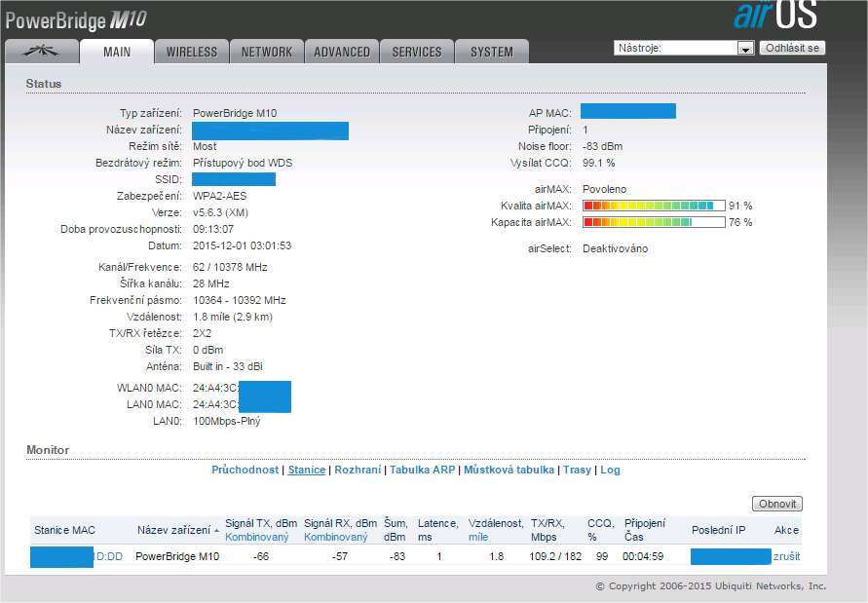Click the 09:13:07 uptime value
The width and height of the screenshot is (868, 603).
tap(213, 229)
